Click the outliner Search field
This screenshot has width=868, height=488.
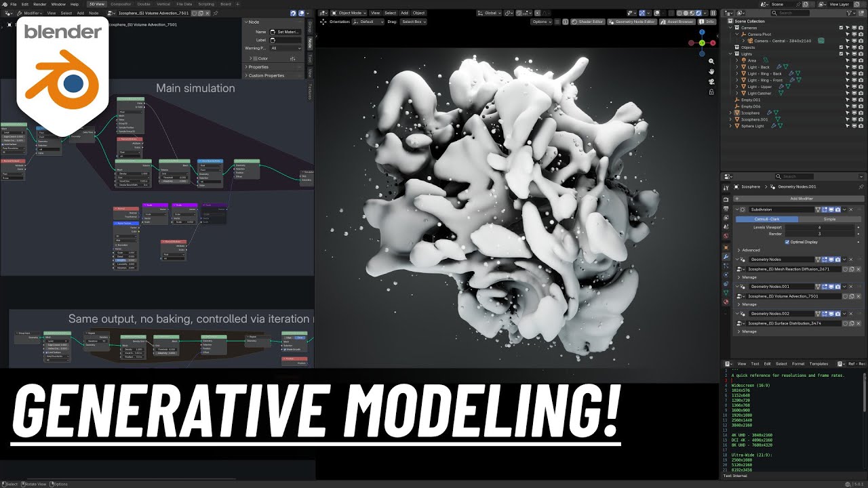pyautogui.click(x=790, y=13)
